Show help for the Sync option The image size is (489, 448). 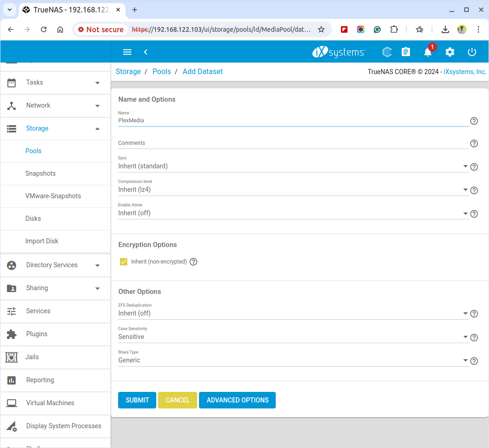tap(474, 167)
